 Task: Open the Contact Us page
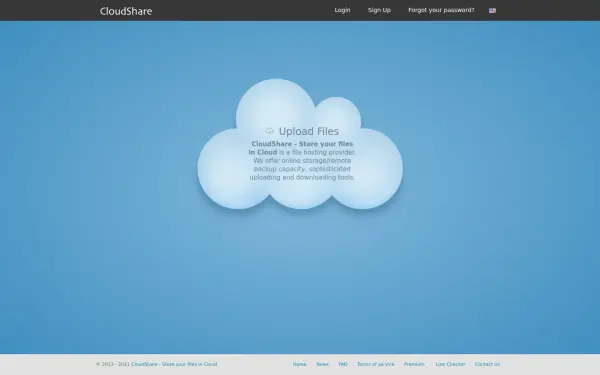tap(487, 364)
